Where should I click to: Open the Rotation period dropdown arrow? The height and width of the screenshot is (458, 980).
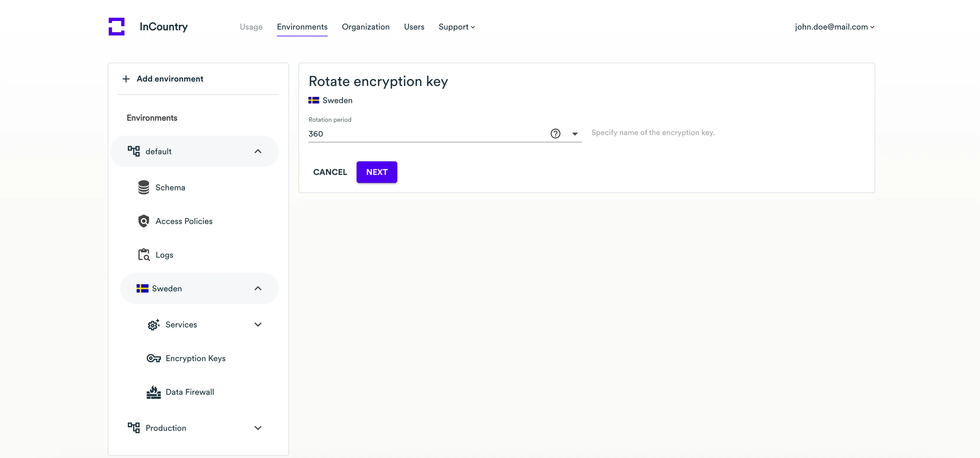click(575, 134)
